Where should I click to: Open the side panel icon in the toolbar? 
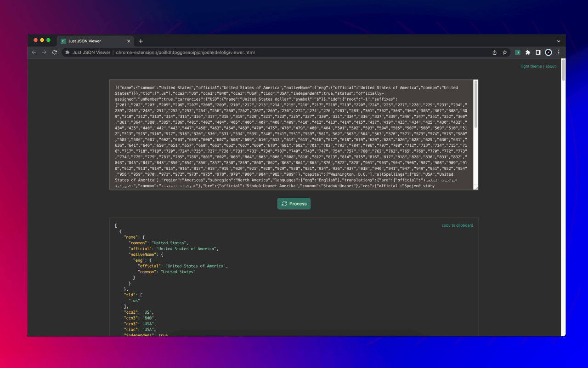[x=538, y=52]
